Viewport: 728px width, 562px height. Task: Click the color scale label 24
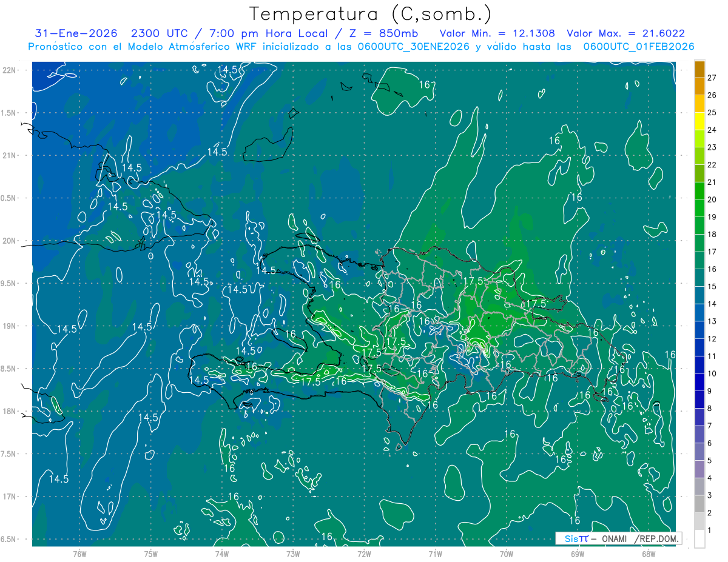coord(712,130)
